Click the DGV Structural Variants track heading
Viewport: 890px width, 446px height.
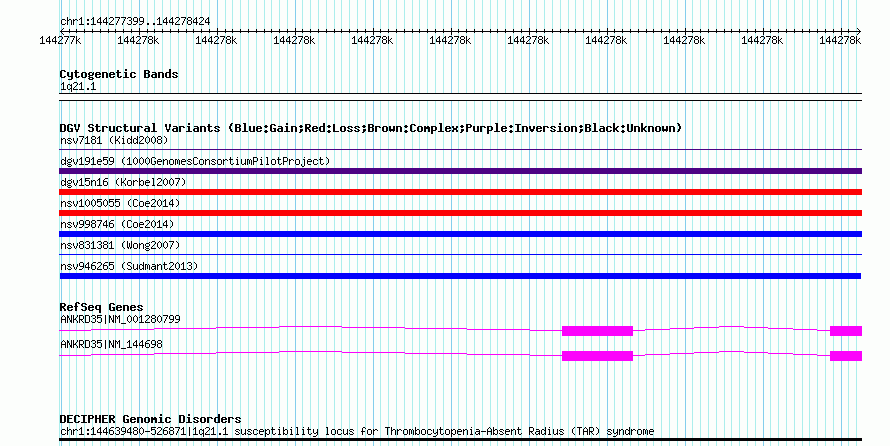click(x=371, y=128)
